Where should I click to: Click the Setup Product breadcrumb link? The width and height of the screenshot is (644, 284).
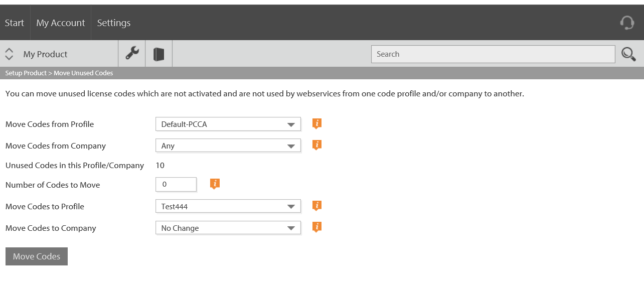pyautogui.click(x=26, y=73)
